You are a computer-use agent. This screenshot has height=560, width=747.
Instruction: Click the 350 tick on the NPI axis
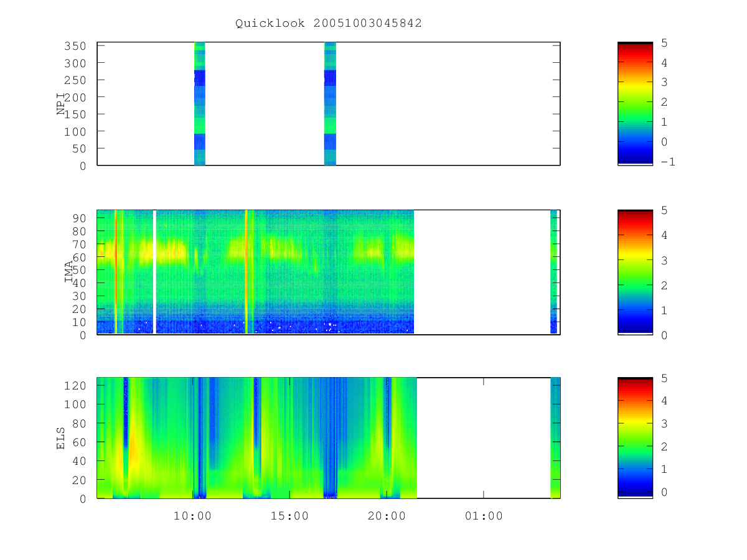[75, 46]
